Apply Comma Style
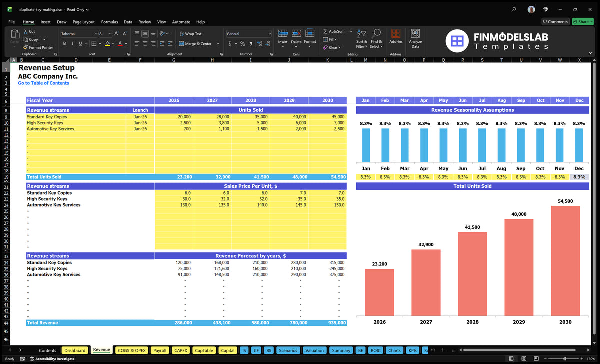This screenshot has width=600, height=364. [251, 44]
